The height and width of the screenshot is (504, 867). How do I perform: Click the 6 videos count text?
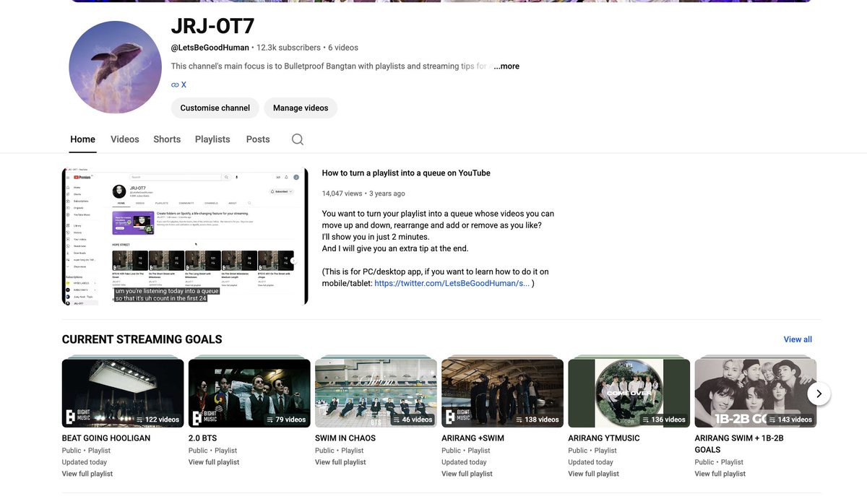point(343,48)
